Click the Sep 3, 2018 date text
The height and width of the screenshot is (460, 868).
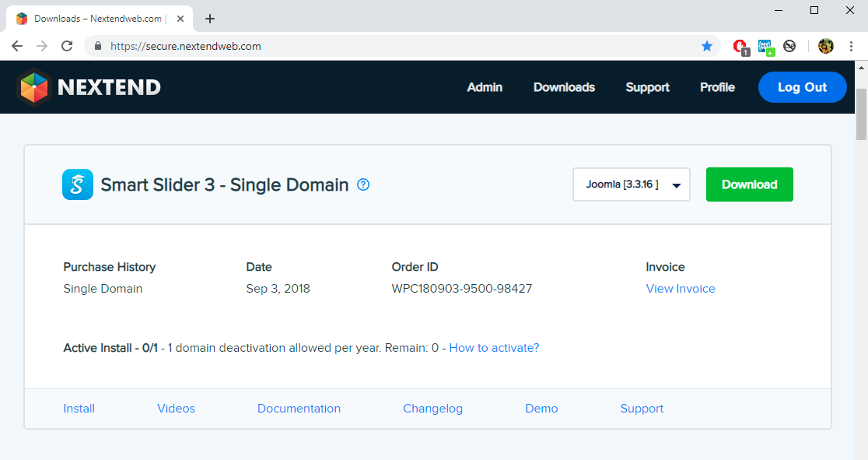[x=278, y=289]
